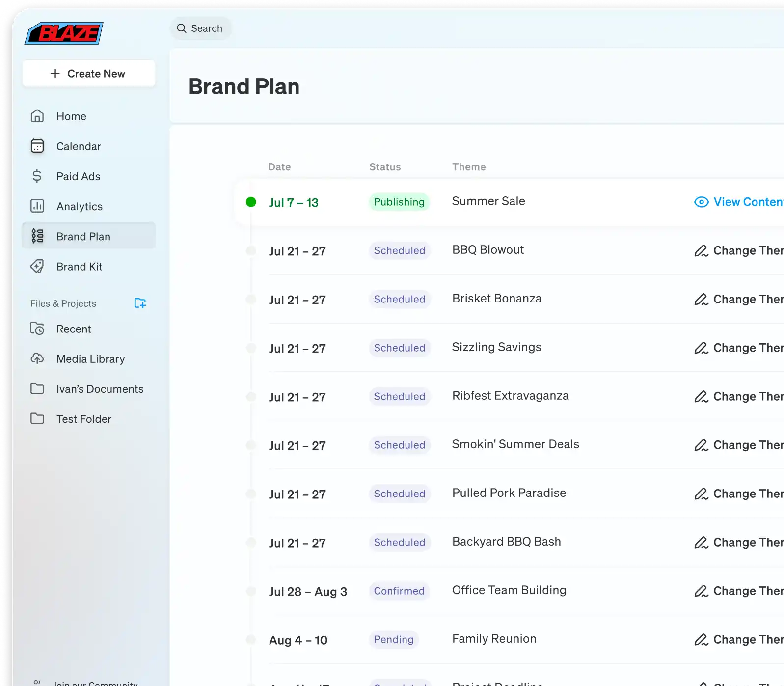This screenshot has height=686, width=784.
Task: Click the Sizzling Savings theme text
Action: 496,347
